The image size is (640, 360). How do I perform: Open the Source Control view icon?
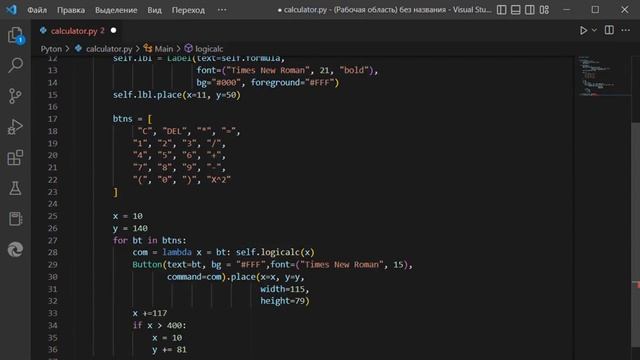(16, 96)
